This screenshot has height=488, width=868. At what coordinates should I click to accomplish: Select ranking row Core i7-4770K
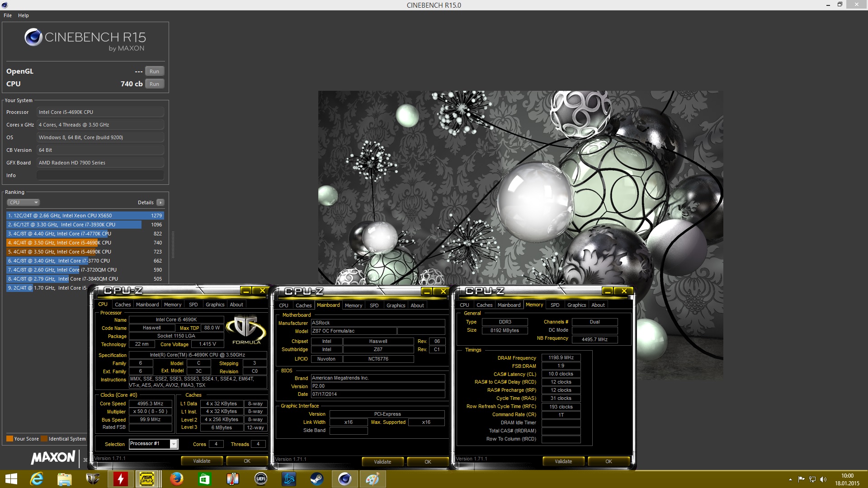pyautogui.click(x=85, y=234)
